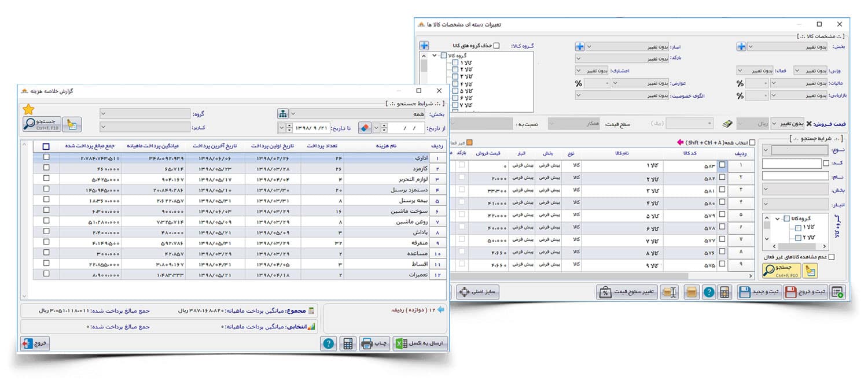The image size is (868, 392).
Task: Open help in the bulk product changes window
Action: tap(708, 292)
